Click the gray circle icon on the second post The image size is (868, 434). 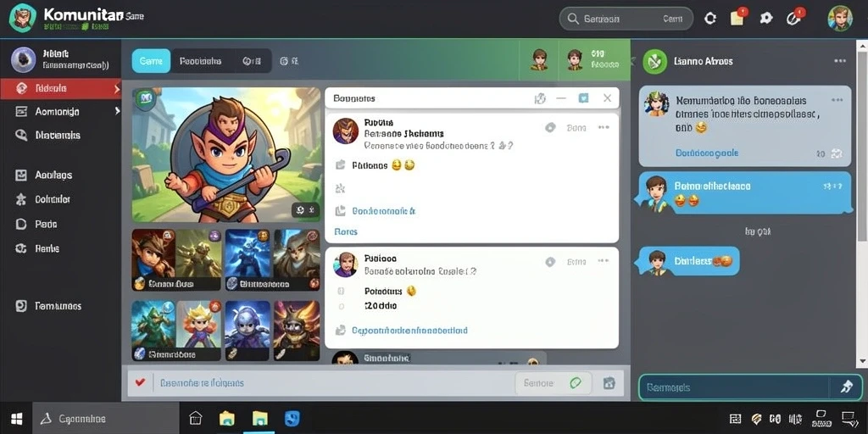click(549, 262)
